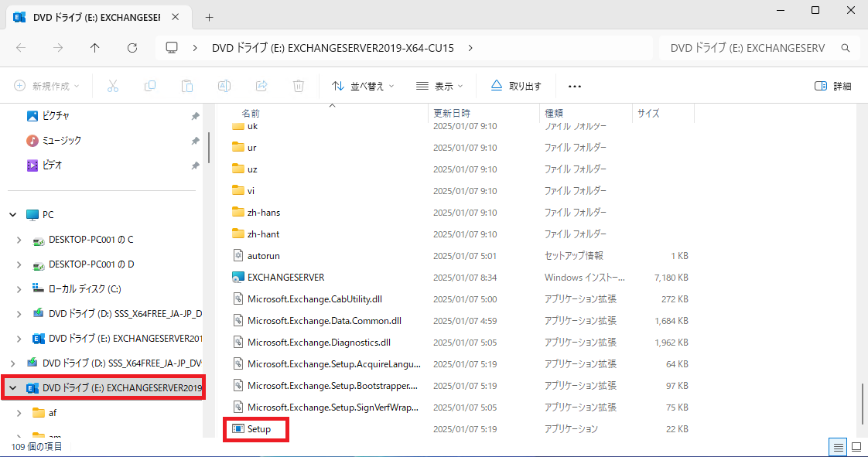Toggle the details pane (詳細) button
The height and width of the screenshot is (457, 868).
833,86
